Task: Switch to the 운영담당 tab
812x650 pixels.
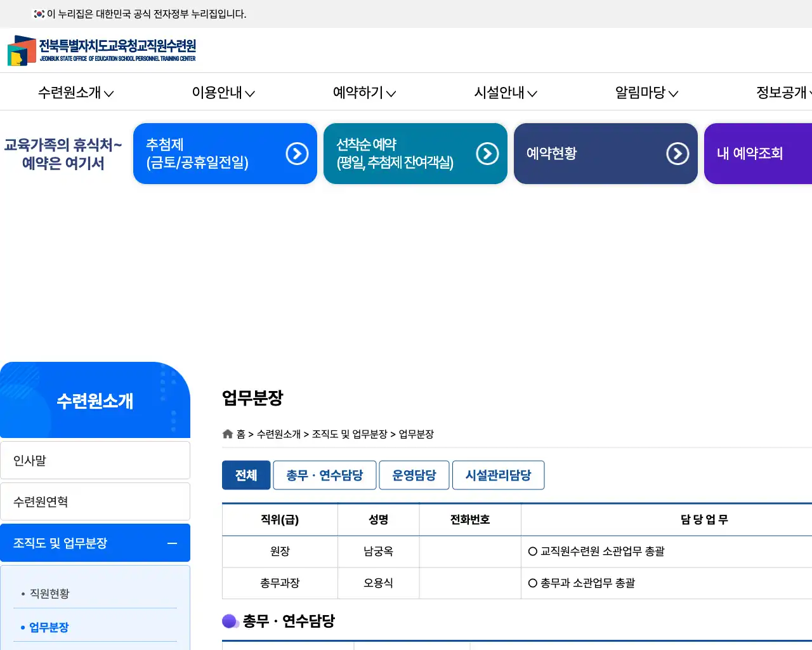Action: pyautogui.click(x=414, y=475)
